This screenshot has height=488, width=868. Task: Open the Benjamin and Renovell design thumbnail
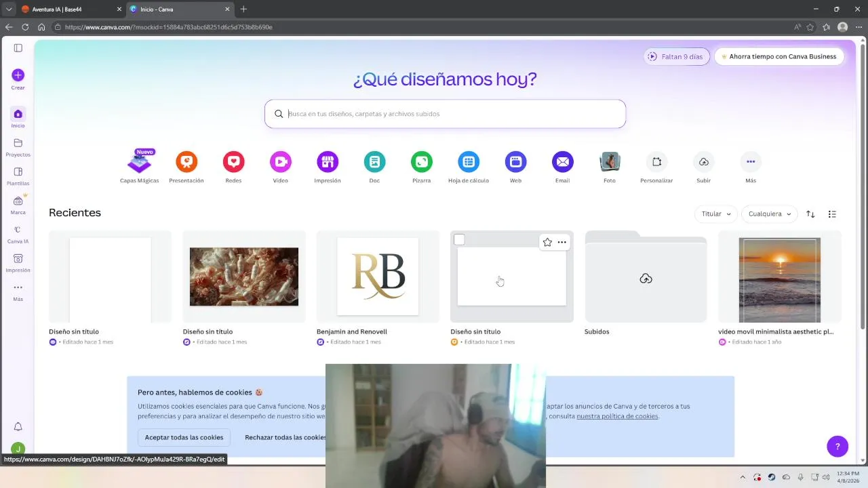click(378, 277)
